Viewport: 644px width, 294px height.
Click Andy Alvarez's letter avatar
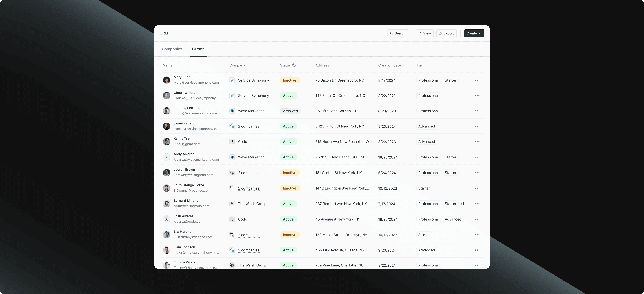pyautogui.click(x=166, y=157)
